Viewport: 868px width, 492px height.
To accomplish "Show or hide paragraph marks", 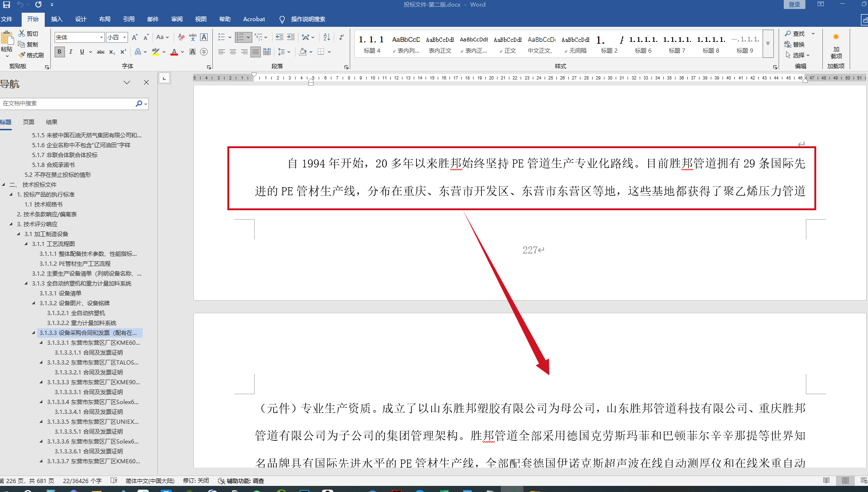I will [341, 37].
